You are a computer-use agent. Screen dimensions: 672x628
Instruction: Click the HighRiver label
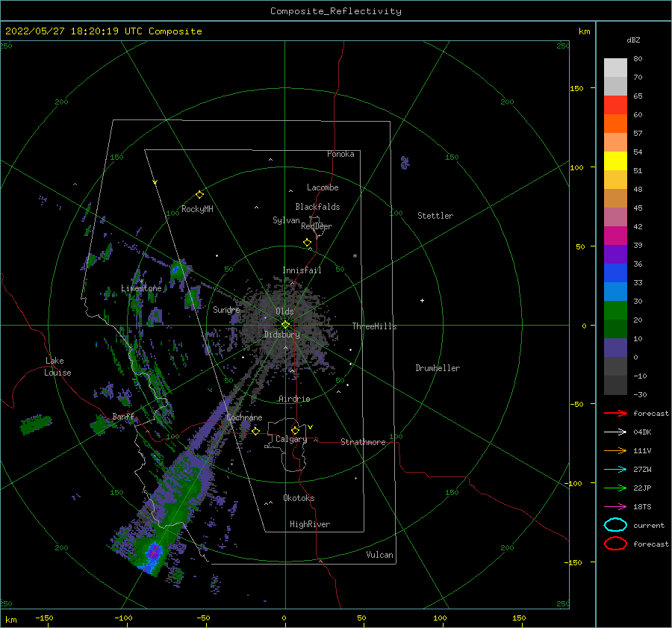point(310,524)
